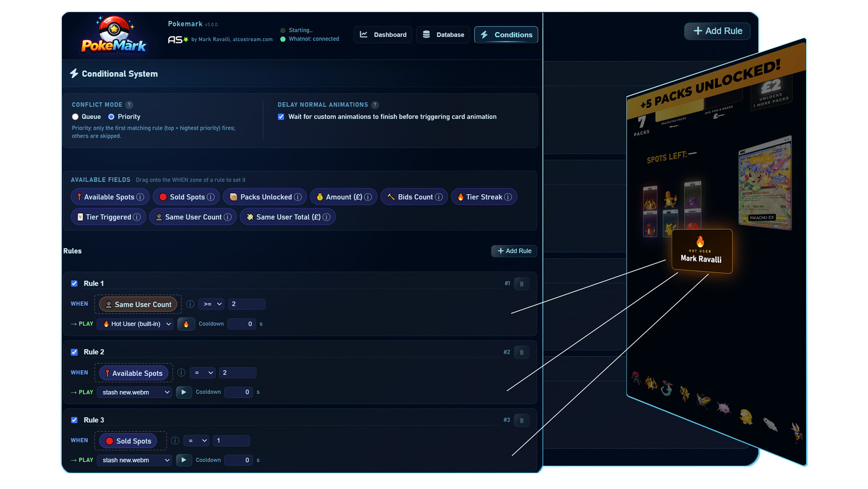Show info beside the Rule 3 WHEN field
Image resolution: width=868 pixels, height=489 pixels.
[x=175, y=441]
